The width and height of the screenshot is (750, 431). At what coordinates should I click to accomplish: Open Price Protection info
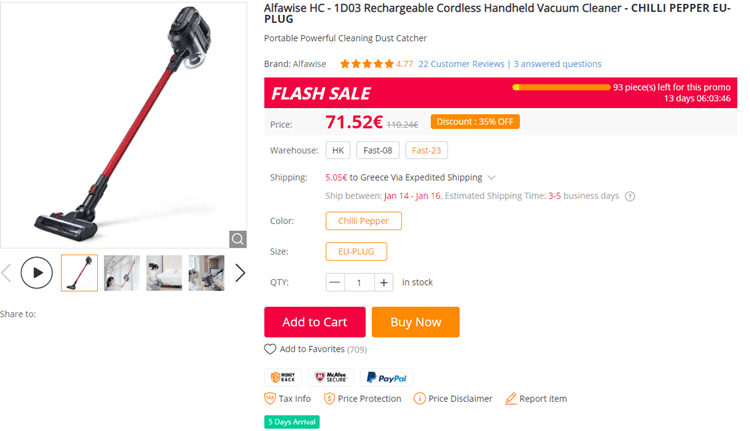point(363,398)
